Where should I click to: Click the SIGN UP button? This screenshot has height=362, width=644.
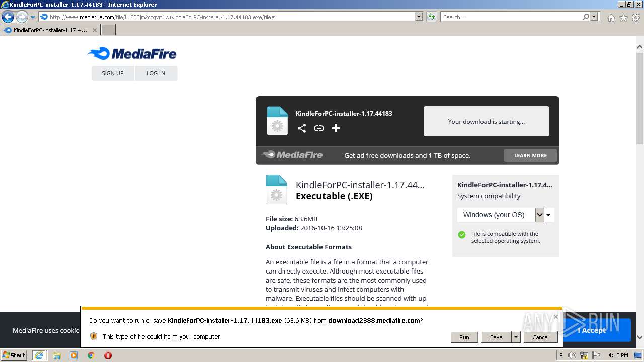coord(113,73)
